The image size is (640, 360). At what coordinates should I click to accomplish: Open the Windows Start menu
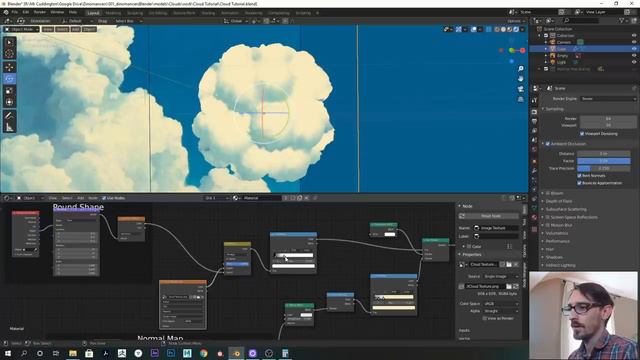coord(8,353)
